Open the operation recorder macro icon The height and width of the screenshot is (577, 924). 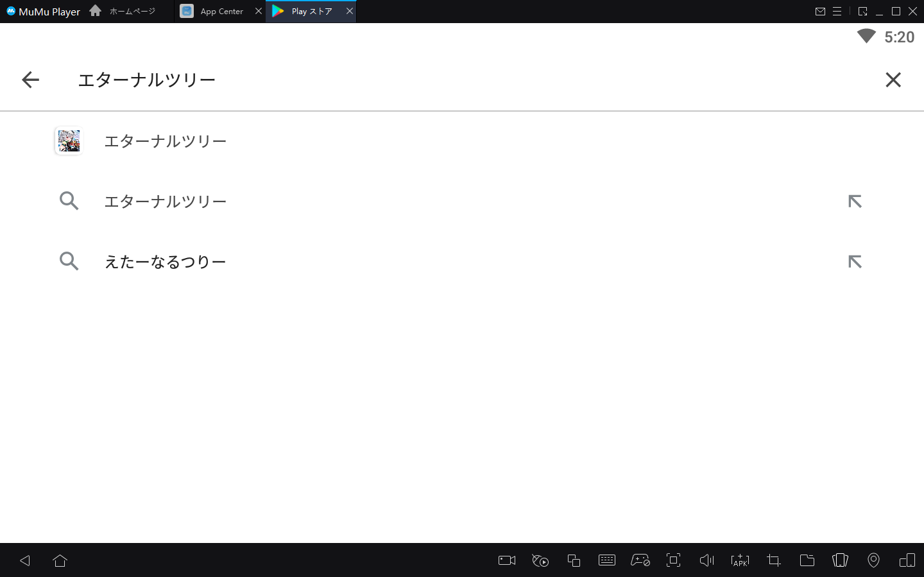click(540, 560)
